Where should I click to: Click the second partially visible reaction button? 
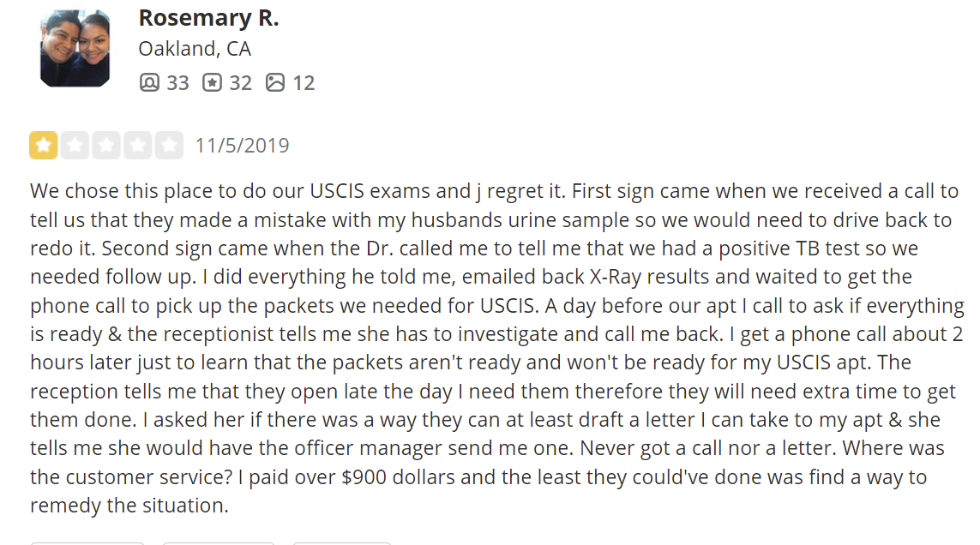(x=218, y=543)
